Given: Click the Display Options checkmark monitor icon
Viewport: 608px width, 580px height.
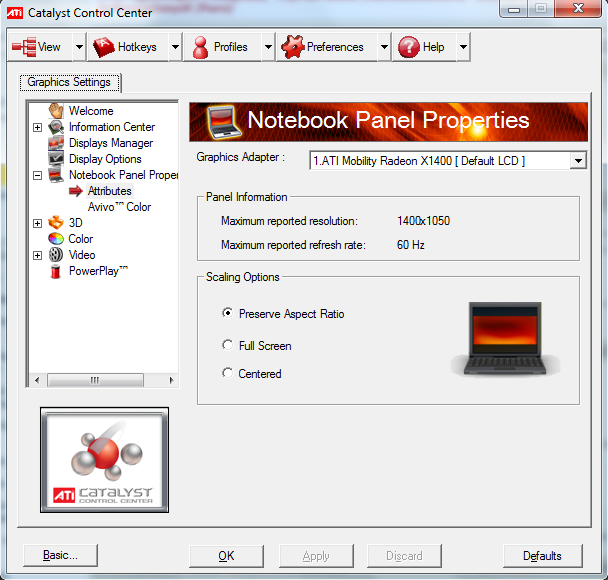Looking at the screenshot, I should 56,159.
